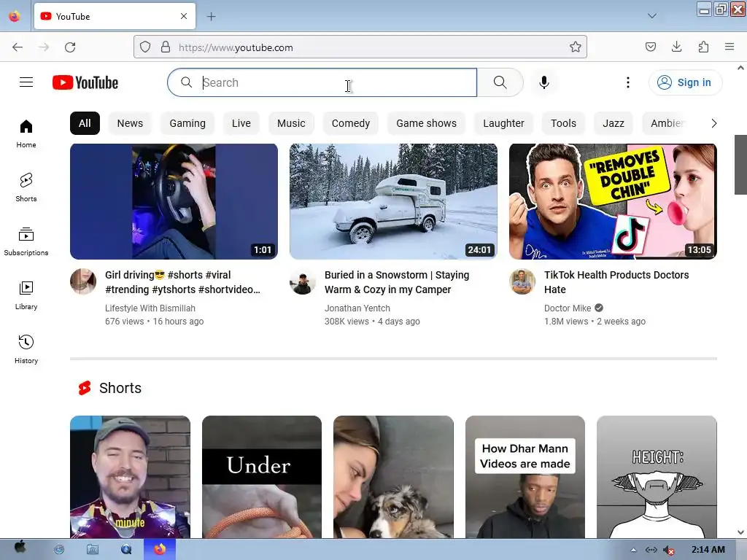This screenshot has height=560, width=747.
Task: Open Jonathan Yentch channel avatar
Action: tap(303, 281)
